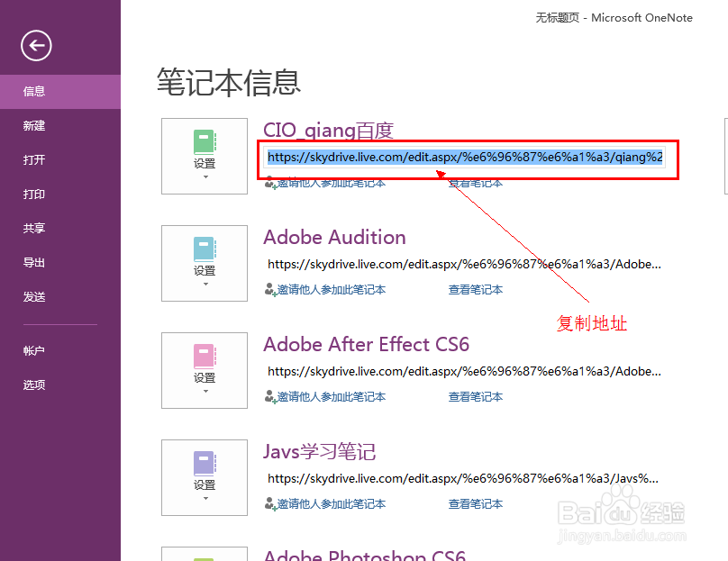Click the green notebook icon of CIO_qiang百度
This screenshot has height=561, width=728.
point(205,142)
